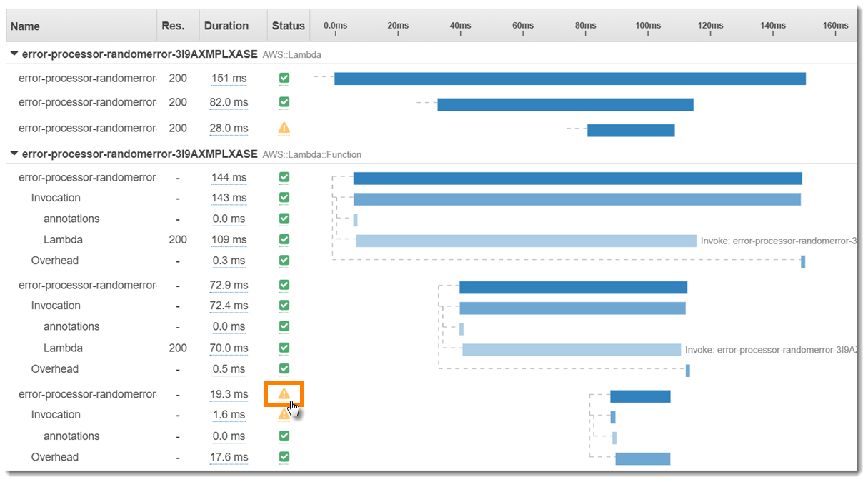Open the 144 ms duration link
Image resolution: width=868 pixels, height=482 pixels.
click(x=229, y=177)
